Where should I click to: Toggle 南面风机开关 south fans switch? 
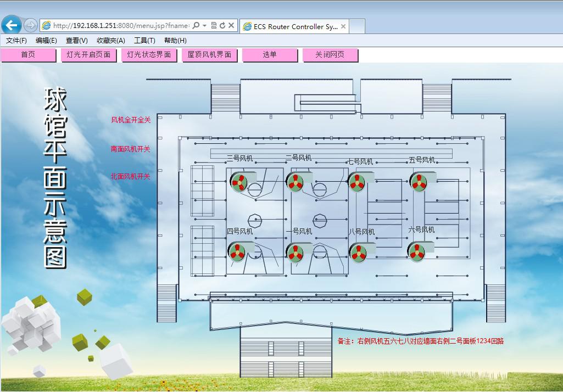coord(130,149)
